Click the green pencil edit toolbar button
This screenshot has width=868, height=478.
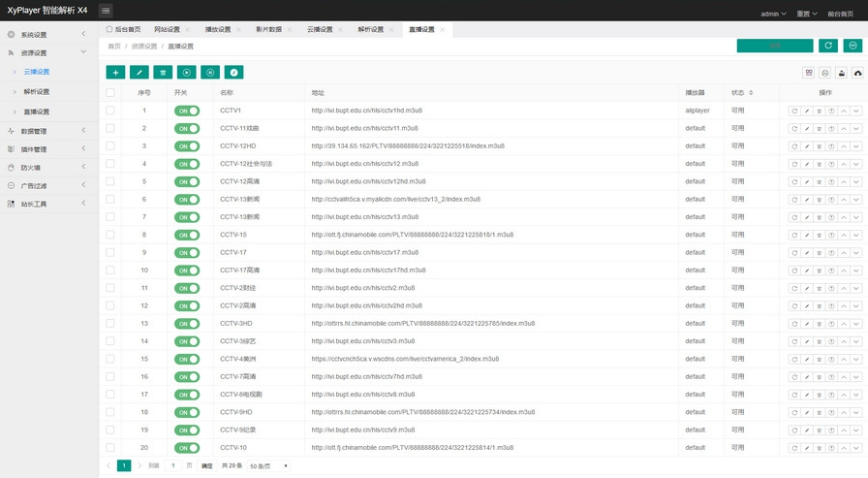pos(139,72)
